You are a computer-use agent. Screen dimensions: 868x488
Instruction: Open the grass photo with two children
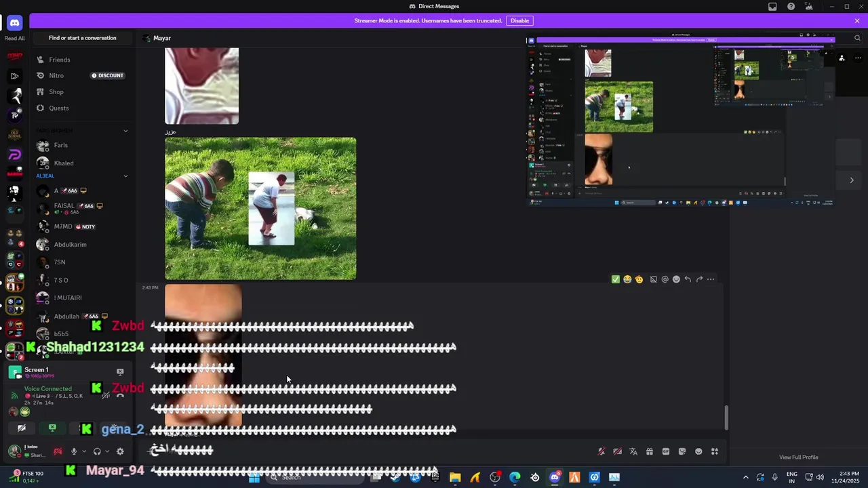click(x=260, y=209)
